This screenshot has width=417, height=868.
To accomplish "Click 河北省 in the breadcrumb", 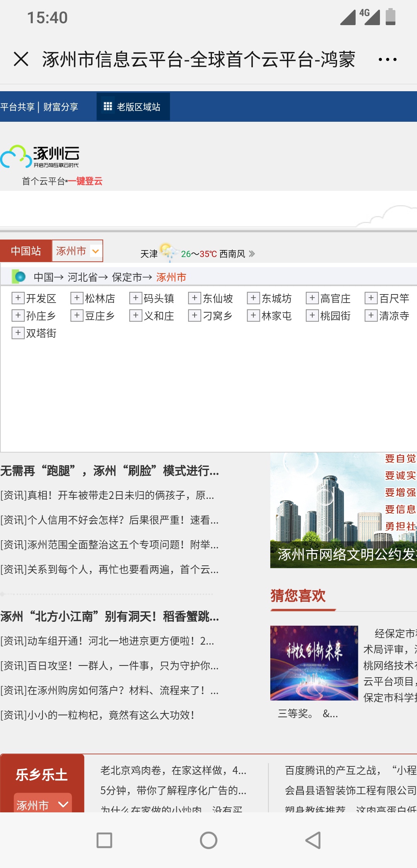I will (83, 277).
